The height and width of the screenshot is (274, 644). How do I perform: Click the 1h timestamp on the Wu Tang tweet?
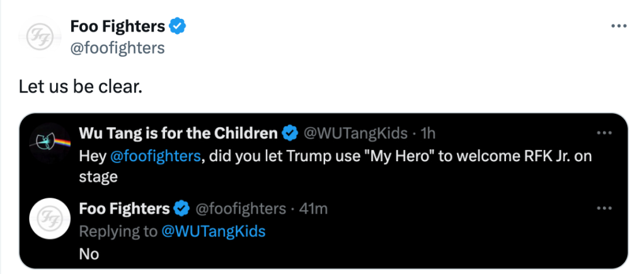coord(427,134)
